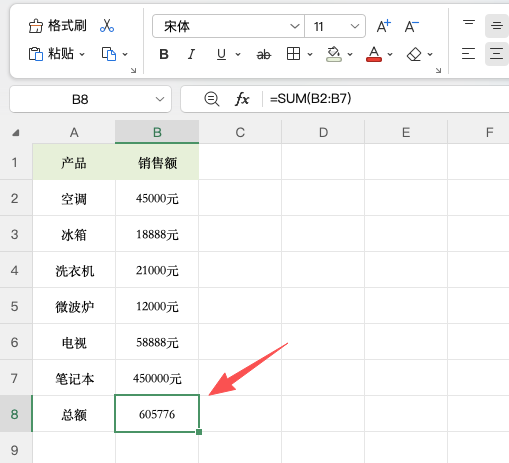
Task: Click the cell 18888元
Action: point(157,234)
